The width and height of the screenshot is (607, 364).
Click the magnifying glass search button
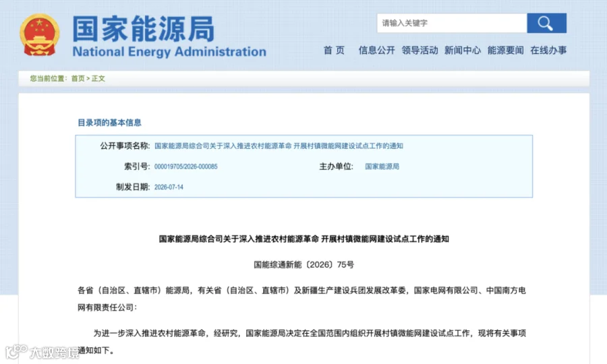[x=546, y=23]
